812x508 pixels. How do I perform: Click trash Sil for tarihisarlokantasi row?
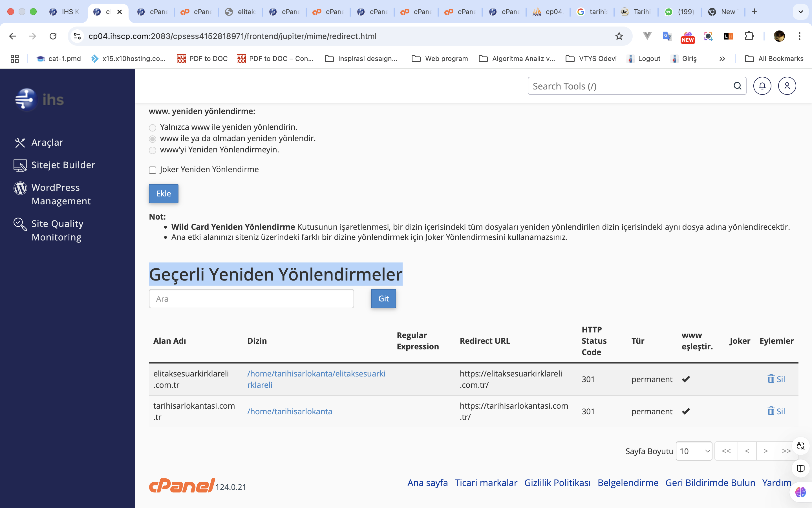pos(776,411)
